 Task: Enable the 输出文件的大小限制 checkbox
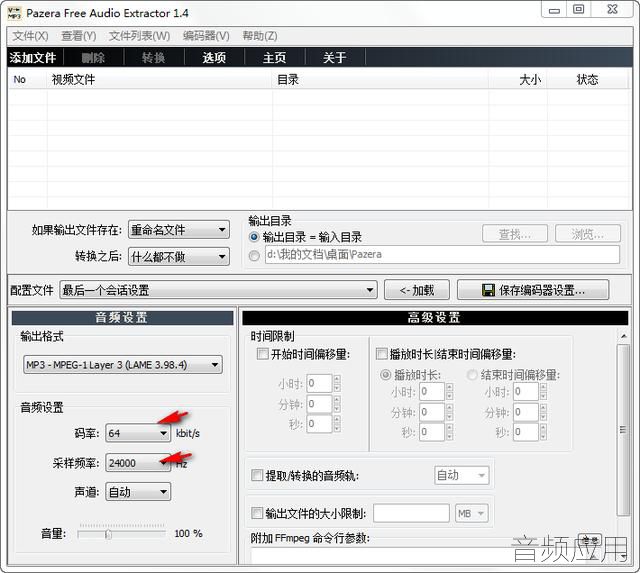coord(257,513)
